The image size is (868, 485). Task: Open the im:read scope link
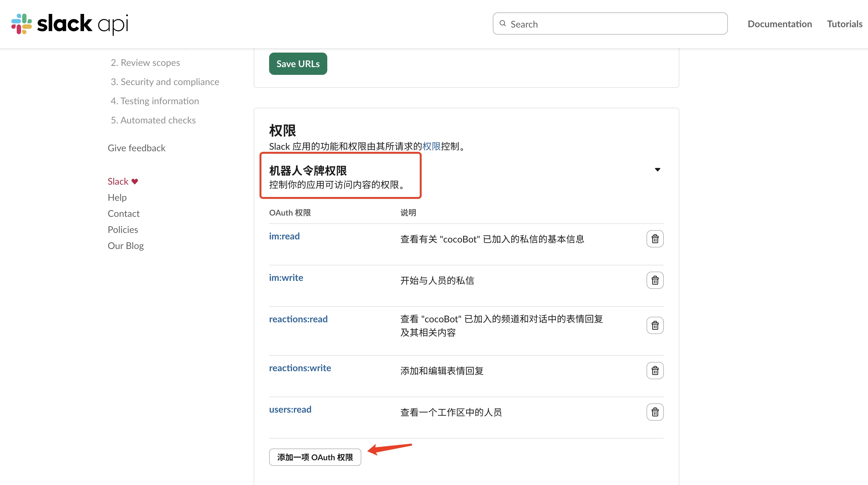[x=284, y=236]
